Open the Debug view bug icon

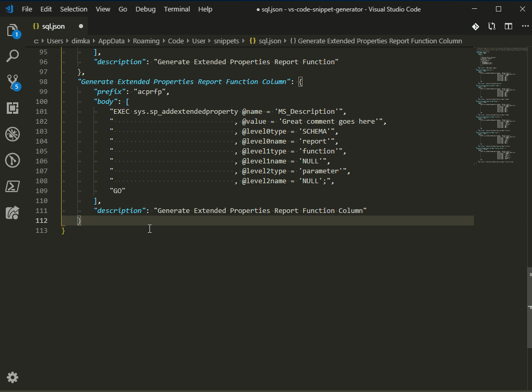pyautogui.click(x=13, y=134)
